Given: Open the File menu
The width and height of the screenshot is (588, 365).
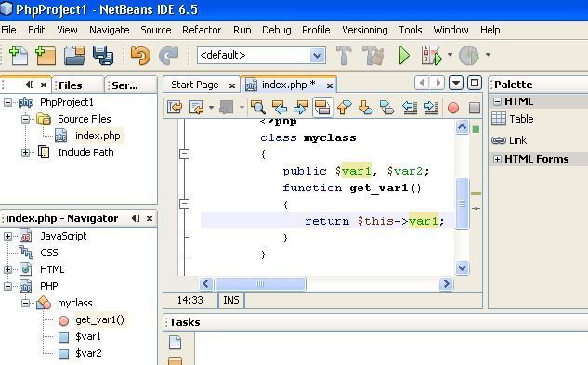Looking at the screenshot, I should click(8, 30).
